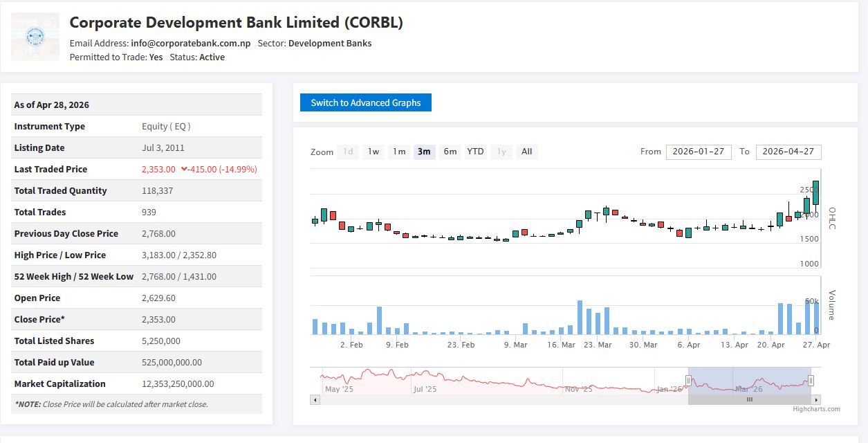Click the volume bar above 9. Feb
This screenshot has height=443, width=868.
(x=398, y=330)
